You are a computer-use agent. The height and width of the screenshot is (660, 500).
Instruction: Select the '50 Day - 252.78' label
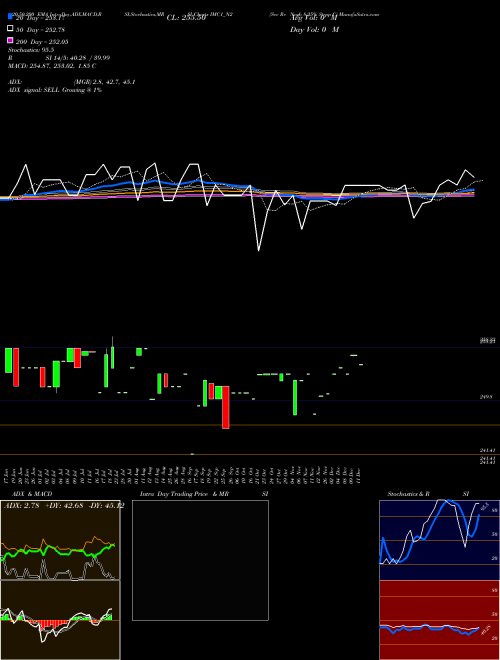[40, 30]
